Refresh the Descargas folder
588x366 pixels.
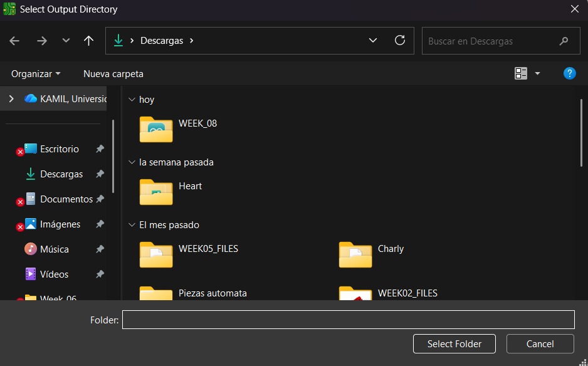400,40
